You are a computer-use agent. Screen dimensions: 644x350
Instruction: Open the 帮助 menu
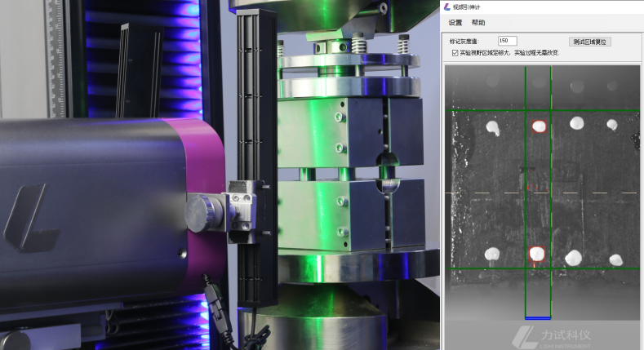coord(477,22)
